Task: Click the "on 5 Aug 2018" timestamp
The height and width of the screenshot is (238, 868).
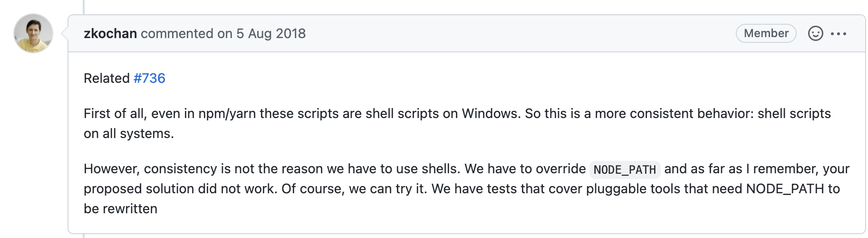Action: pos(261,33)
